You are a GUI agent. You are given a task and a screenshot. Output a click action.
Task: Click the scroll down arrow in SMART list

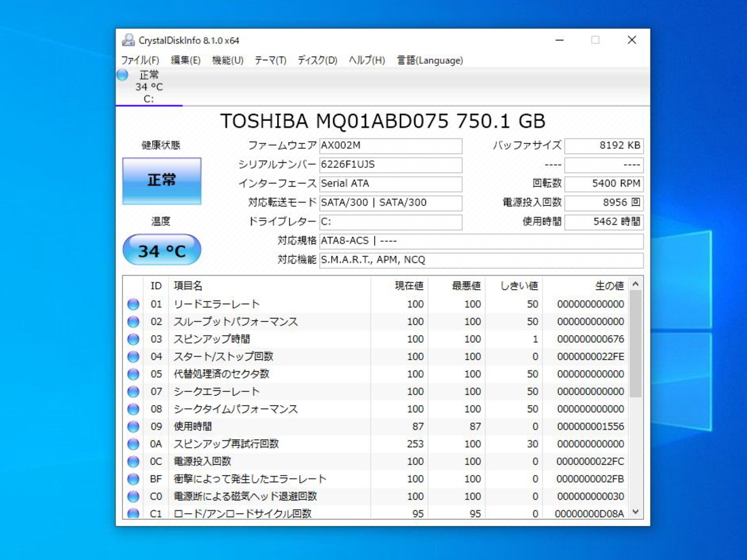point(636,512)
